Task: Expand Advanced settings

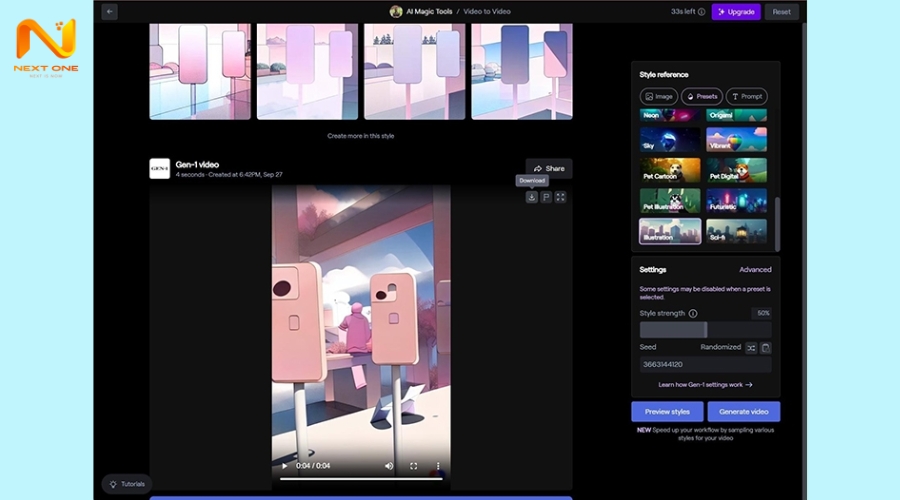Action: [755, 270]
